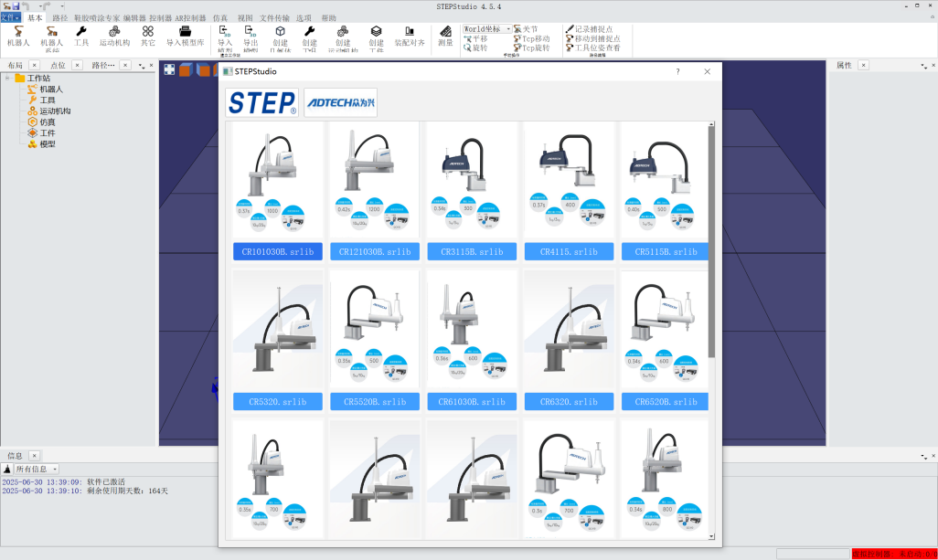The image size is (938, 560).
Task: Select the CR3115B.srlib robot button
Action: (x=471, y=251)
